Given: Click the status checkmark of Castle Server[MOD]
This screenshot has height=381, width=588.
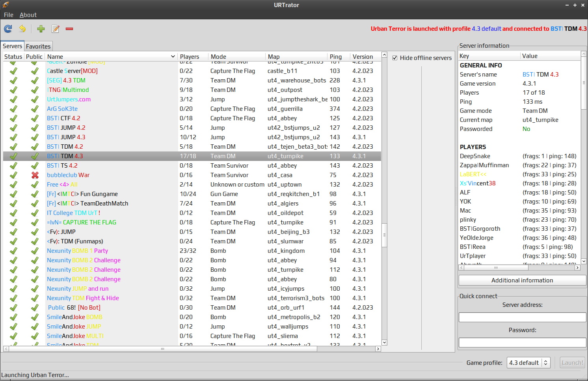Looking at the screenshot, I should click(13, 71).
